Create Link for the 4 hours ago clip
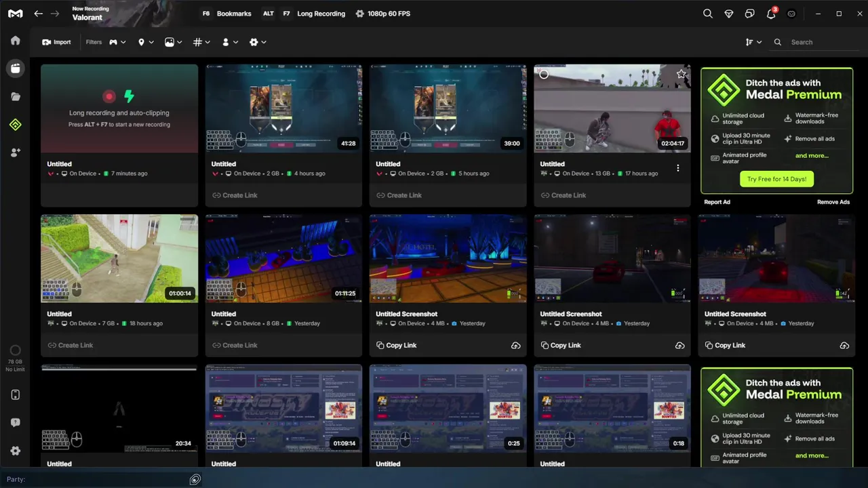 (x=235, y=195)
